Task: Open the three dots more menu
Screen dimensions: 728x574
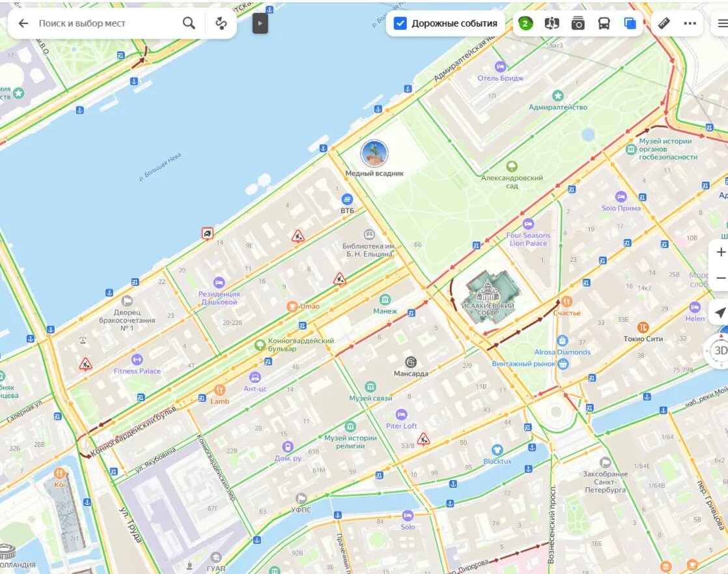Action: [690, 23]
